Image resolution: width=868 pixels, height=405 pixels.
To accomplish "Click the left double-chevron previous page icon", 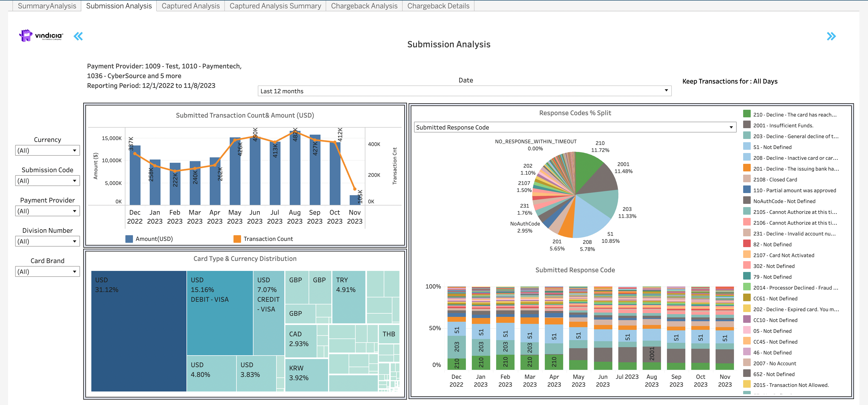I will tap(78, 36).
